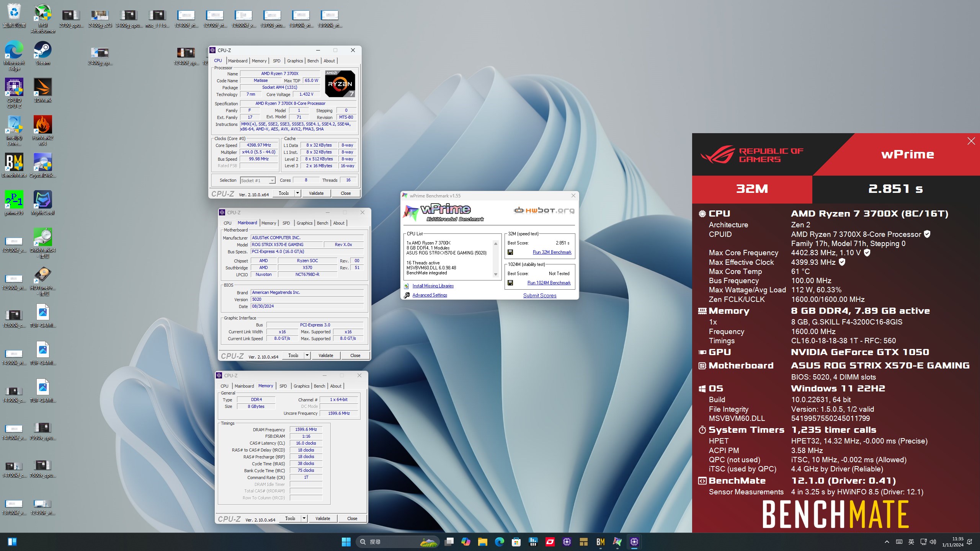Click the Advanced Settings wrench icon
The height and width of the screenshot is (551, 980).
coord(407,295)
